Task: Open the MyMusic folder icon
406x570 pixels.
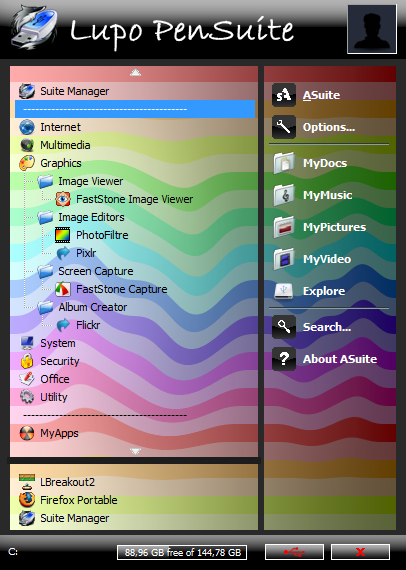Action: tap(284, 195)
